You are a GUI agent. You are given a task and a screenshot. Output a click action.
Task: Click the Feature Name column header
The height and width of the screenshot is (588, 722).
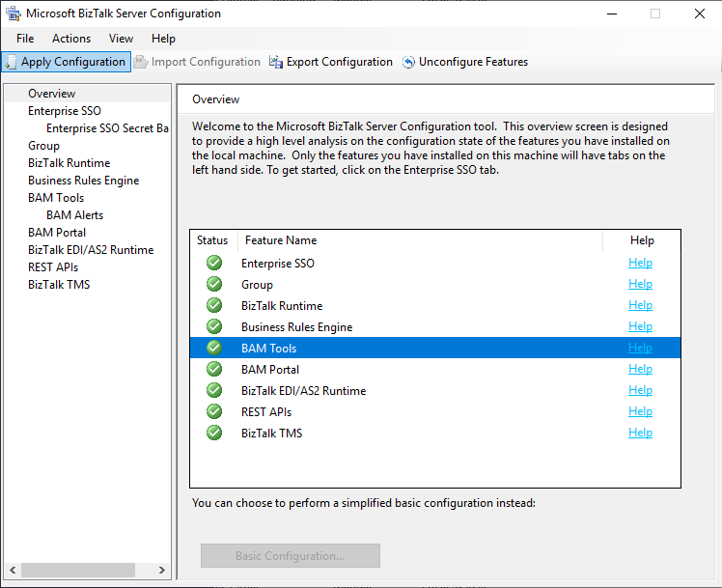(281, 240)
